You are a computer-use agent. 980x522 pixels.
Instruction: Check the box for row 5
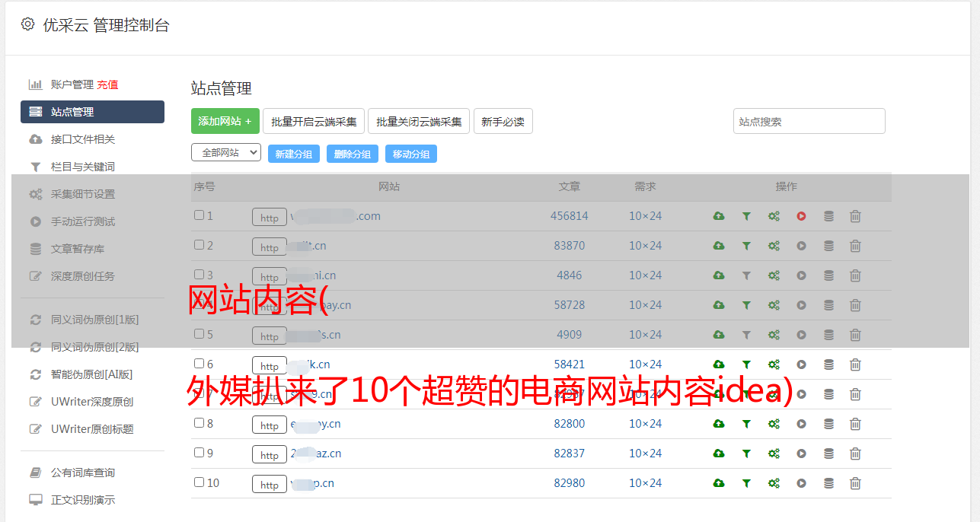[199, 334]
